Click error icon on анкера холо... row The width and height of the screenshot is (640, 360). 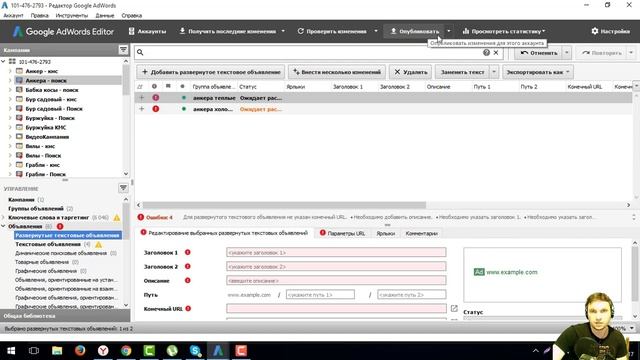tap(156, 109)
